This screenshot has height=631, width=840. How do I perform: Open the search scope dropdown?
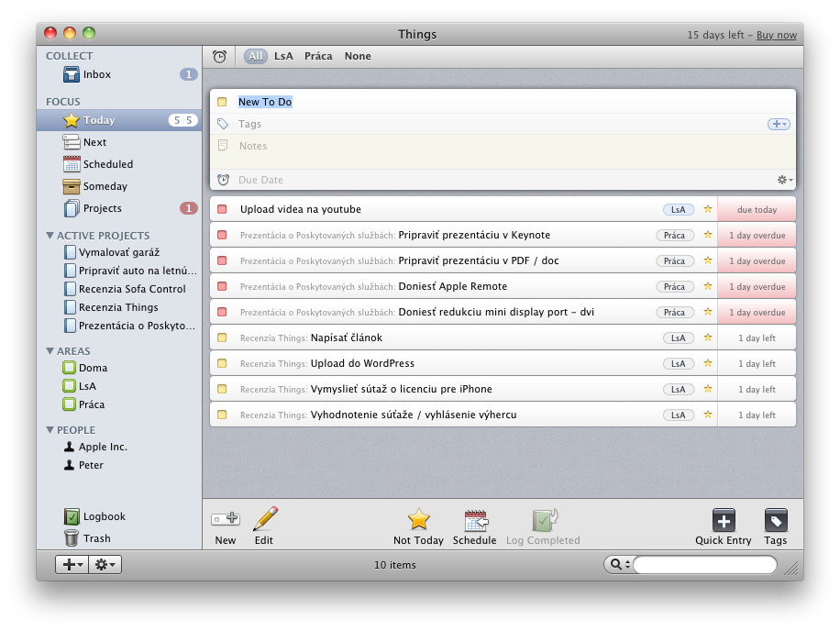point(619,564)
